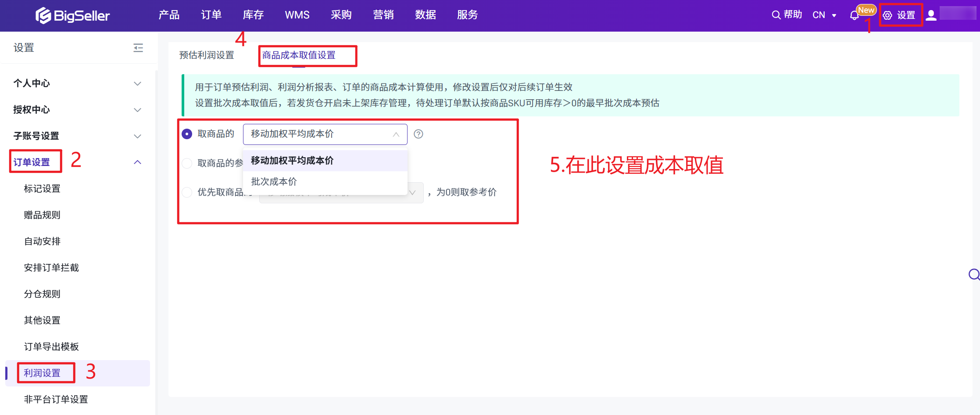Open 标记设置 in the sidebar
The image size is (980, 415).
(x=42, y=189)
